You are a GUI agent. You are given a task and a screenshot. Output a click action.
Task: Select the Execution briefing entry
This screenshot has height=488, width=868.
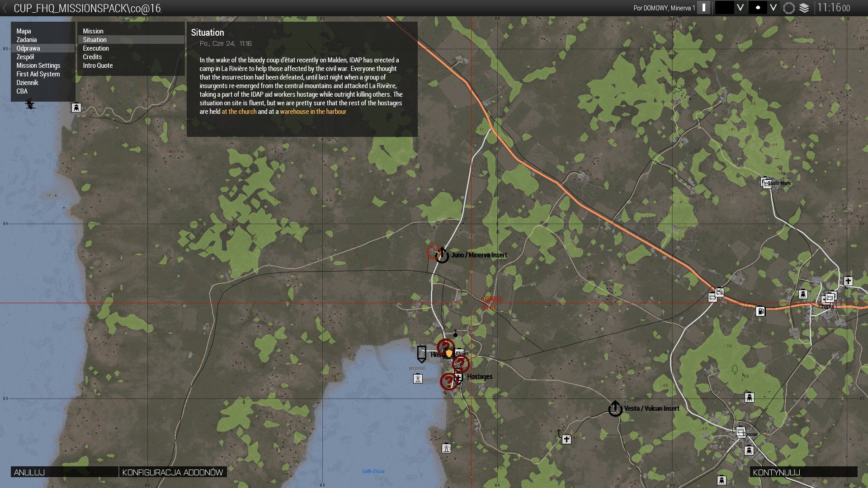tap(96, 48)
